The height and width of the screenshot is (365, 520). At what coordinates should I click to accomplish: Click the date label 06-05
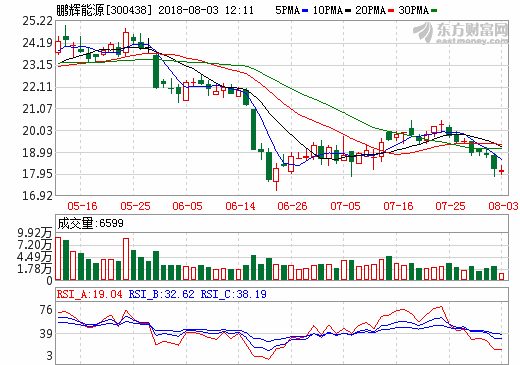(187, 206)
